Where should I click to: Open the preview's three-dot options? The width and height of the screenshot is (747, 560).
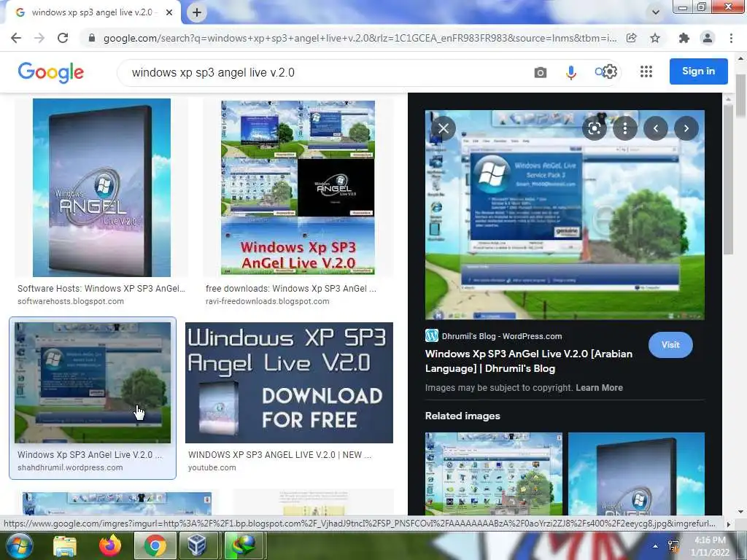pos(624,128)
